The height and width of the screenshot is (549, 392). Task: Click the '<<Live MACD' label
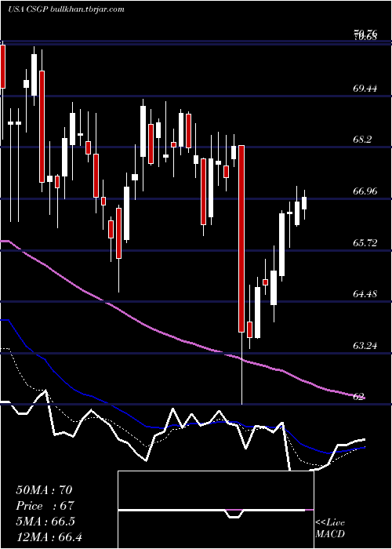click(x=330, y=529)
